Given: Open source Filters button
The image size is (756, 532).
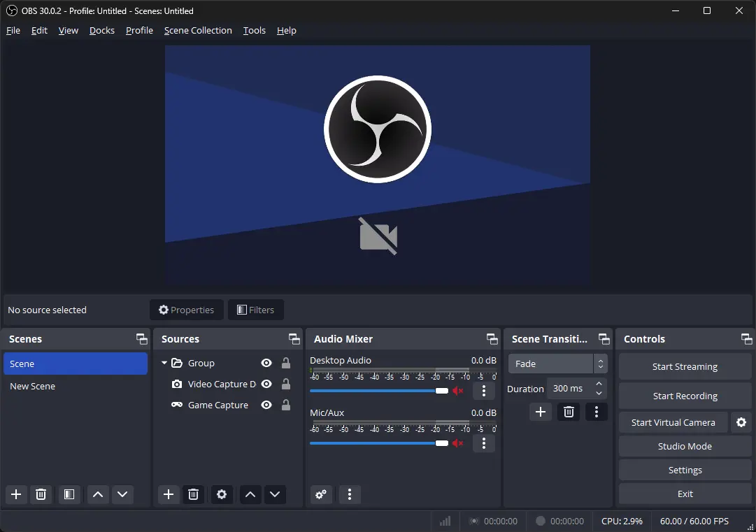Looking at the screenshot, I should pos(256,310).
